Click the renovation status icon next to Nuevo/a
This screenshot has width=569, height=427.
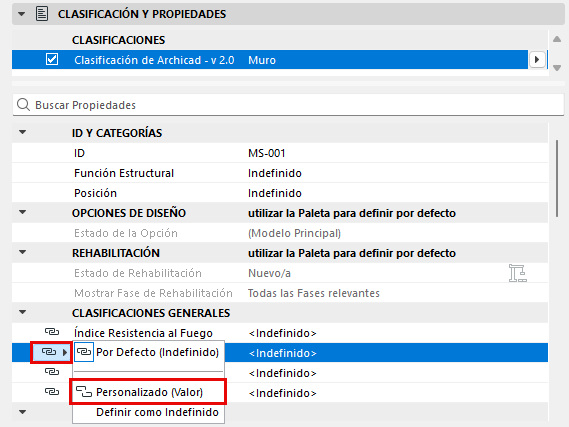[x=517, y=273]
